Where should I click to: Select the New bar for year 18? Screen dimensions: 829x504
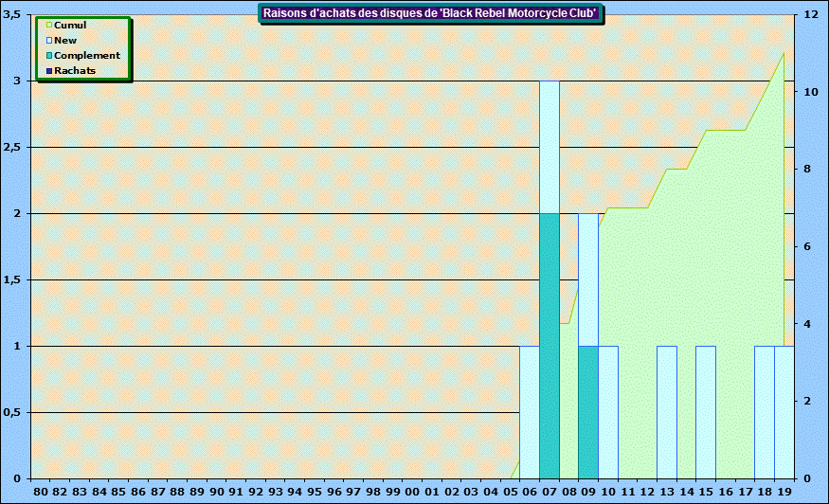click(x=764, y=412)
